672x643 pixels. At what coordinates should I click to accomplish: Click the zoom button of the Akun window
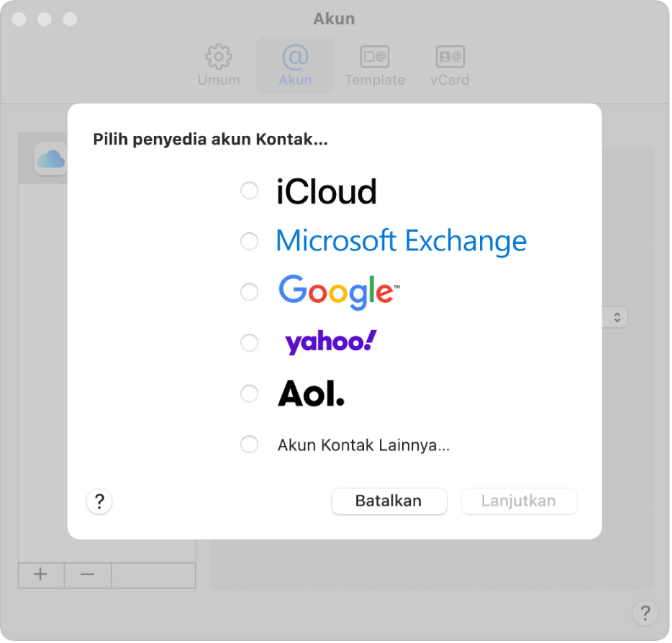pyautogui.click(x=70, y=19)
